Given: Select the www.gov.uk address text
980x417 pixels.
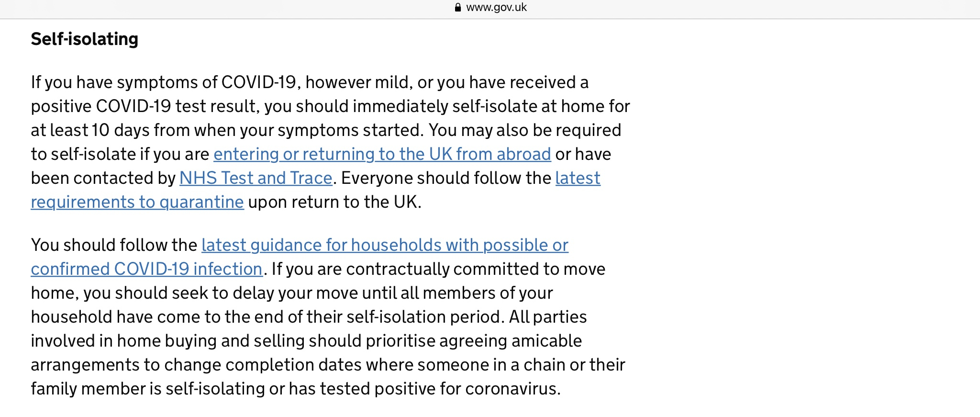Looking at the screenshot, I should [x=496, y=7].
